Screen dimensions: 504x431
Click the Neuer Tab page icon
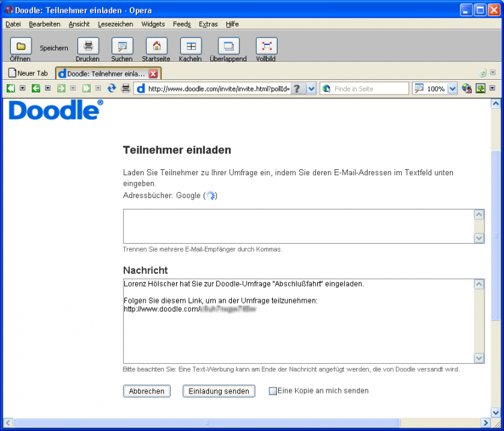pyautogui.click(x=12, y=73)
